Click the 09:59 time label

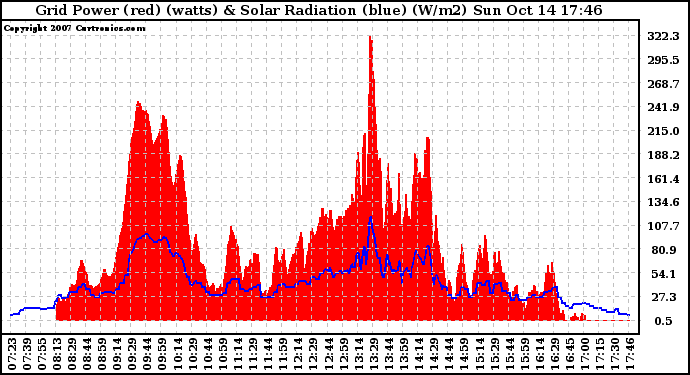[162, 354]
